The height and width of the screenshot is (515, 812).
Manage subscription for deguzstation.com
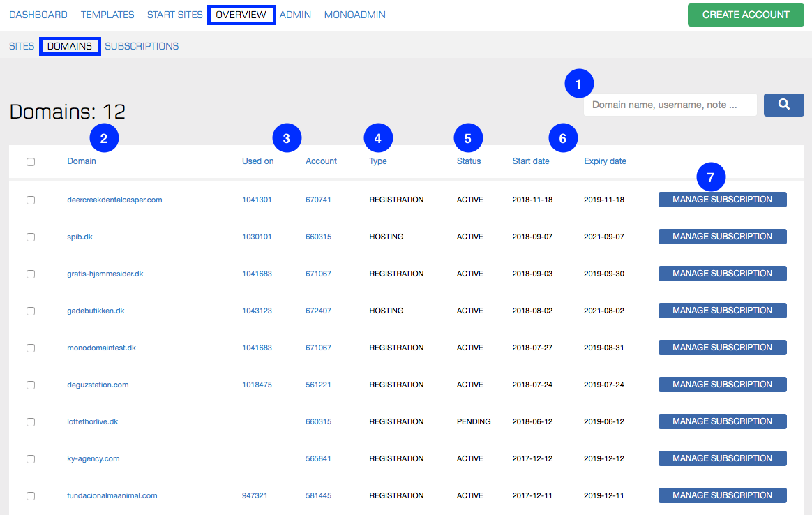tap(723, 385)
